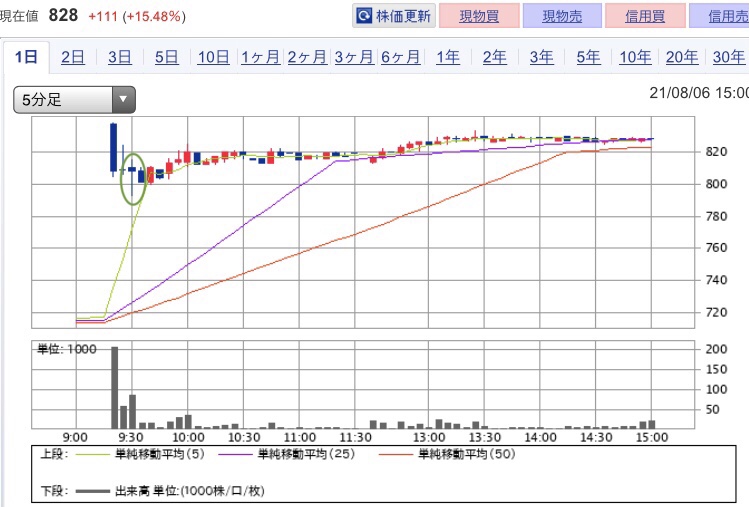Click the 株価更新 refresh button
Viewport: 749px width, 507px height.
(x=394, y=16)
